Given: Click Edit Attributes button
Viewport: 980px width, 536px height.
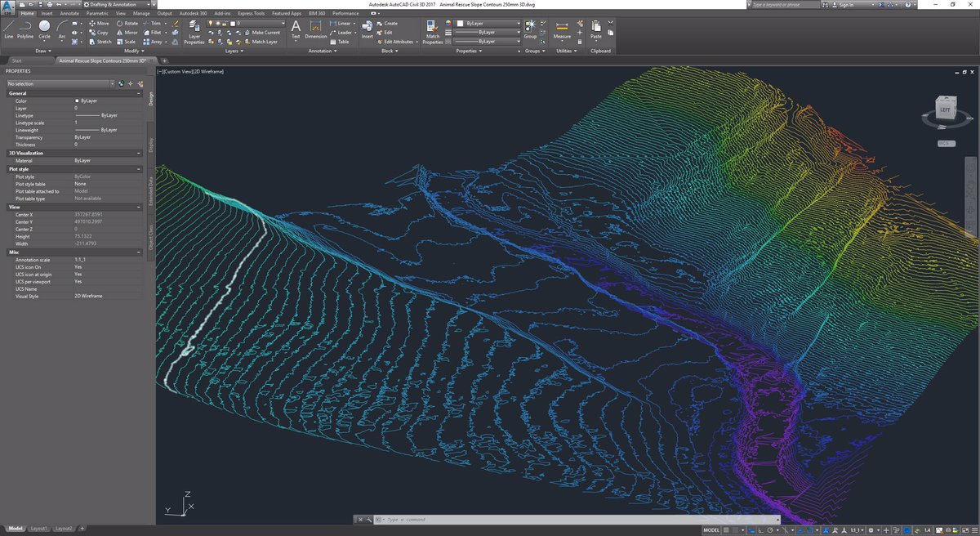Looking at the screenshot, I should tap(399, 41).
